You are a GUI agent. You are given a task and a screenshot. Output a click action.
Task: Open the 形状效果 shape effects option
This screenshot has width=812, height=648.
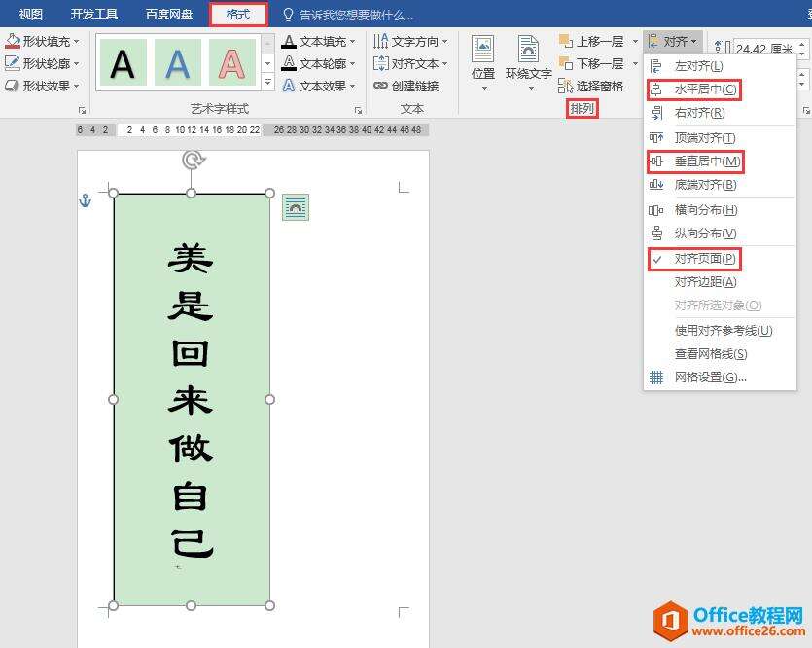[x=42, y=86]
